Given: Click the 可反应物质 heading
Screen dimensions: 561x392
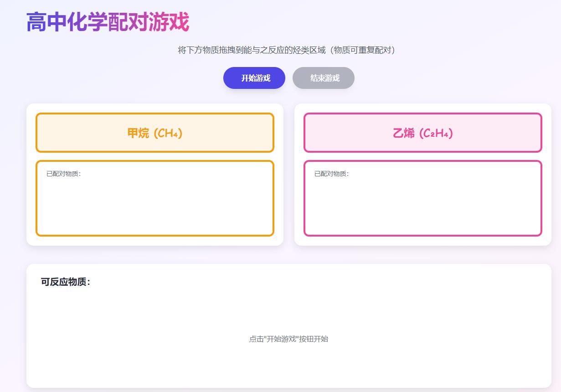Looking at the screenshot, I should point(65,282).
